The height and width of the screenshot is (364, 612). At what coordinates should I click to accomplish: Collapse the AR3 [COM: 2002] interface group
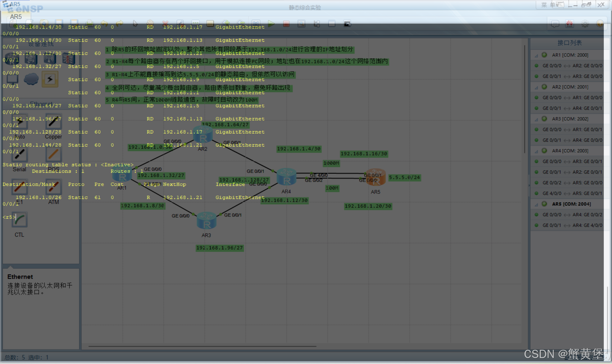[536, 119]
